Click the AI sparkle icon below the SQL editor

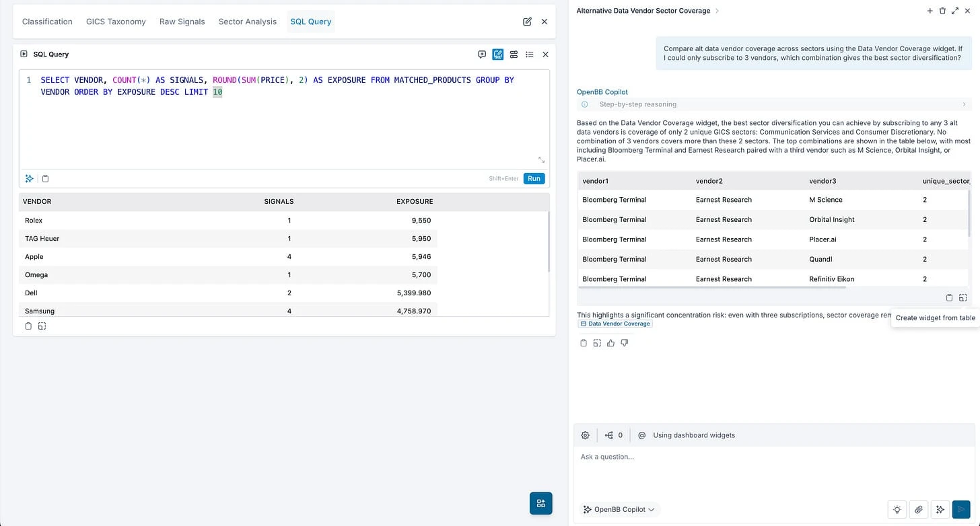coord(30,178)
